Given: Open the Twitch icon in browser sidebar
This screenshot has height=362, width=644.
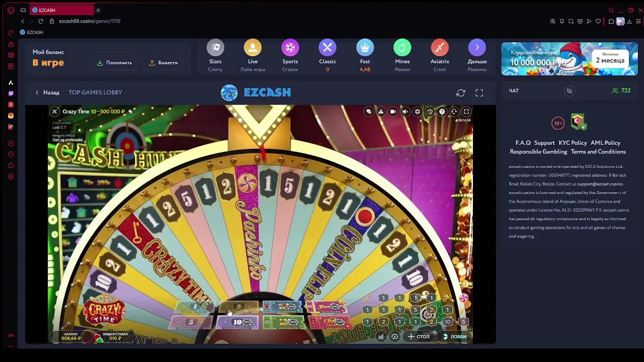Looking at the screenshot, I should click(x=11, y=94).
